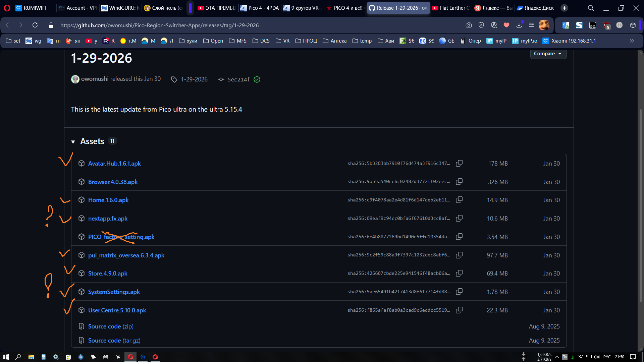Open the browser snapshot camera icon

[469, 25]
